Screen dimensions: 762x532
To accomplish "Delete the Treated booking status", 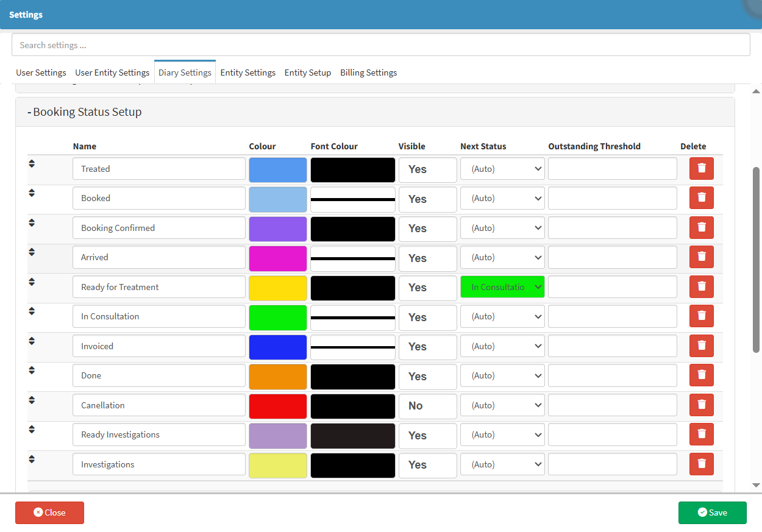I will click(x=701, y=169).
